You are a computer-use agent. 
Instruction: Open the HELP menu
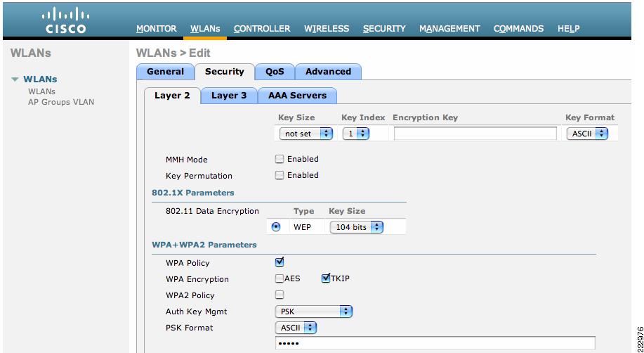(568, 29)
